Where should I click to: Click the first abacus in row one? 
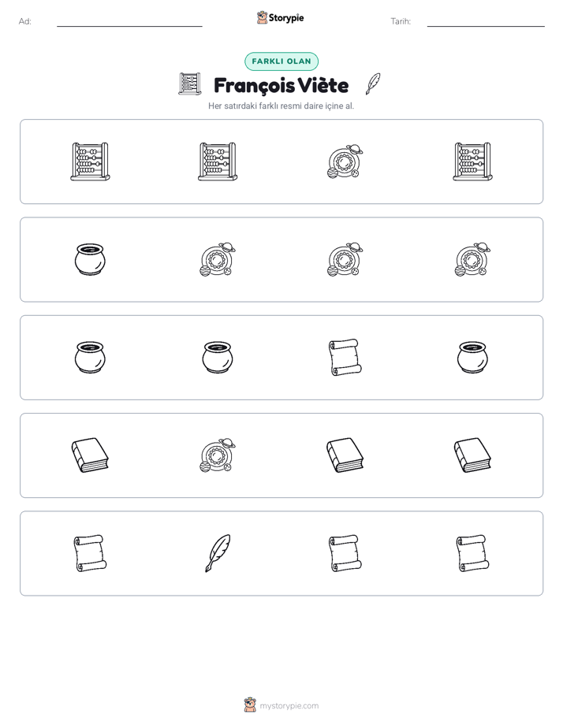90,162
